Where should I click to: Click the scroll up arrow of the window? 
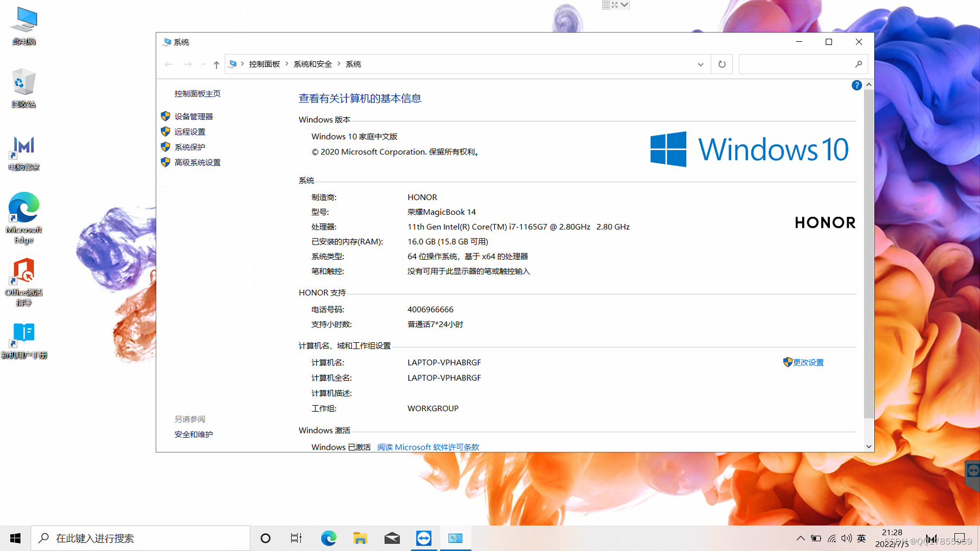tap(869, 85)
